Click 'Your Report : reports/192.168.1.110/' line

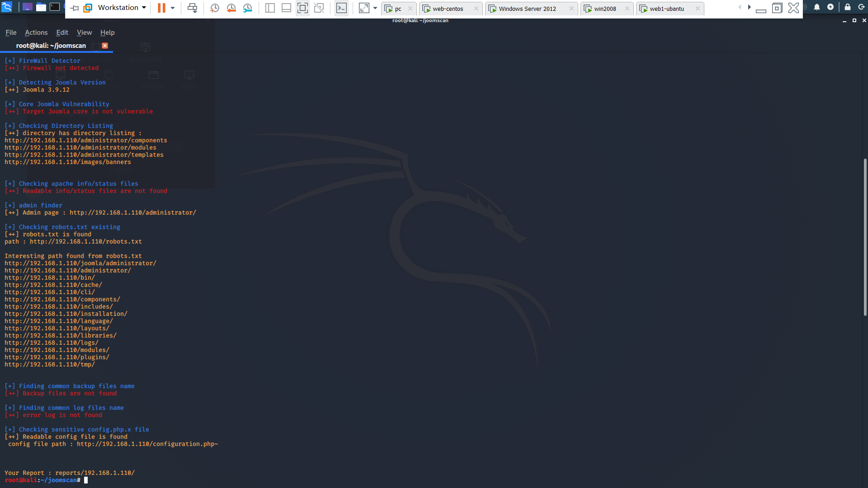(x=70, y=473)
